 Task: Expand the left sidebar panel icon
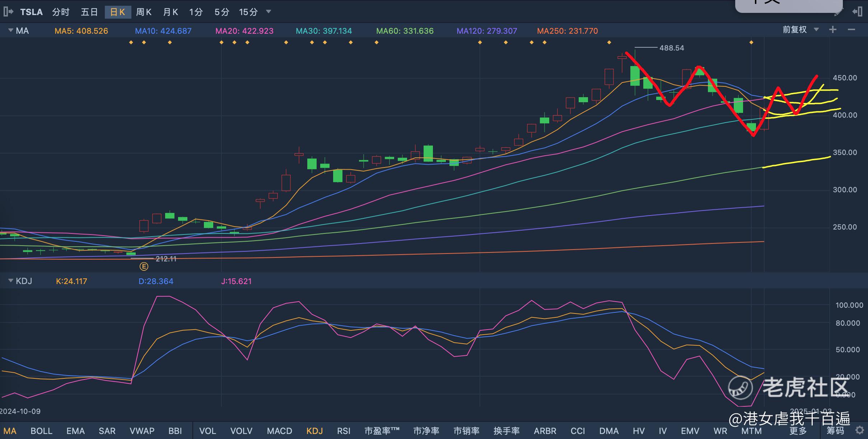(x=8, y=12)
